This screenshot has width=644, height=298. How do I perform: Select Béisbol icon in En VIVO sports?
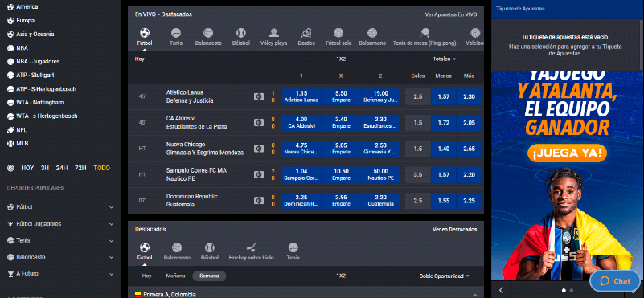pyautogui.click(x=240, y=33)
